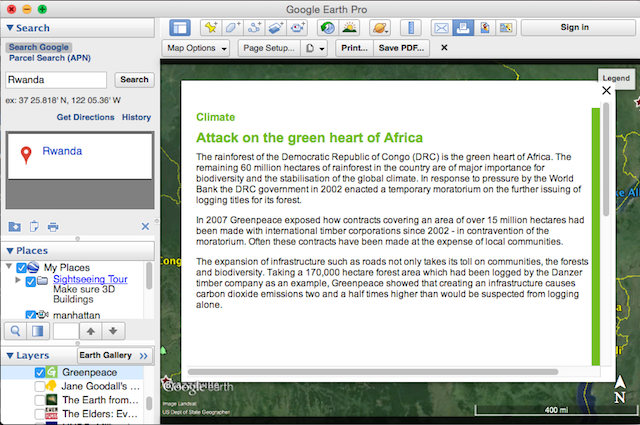Viewport: 640px width, 425px height.
Task: Copy search results to My Places folder icon
Action: [x=15, y=226]
